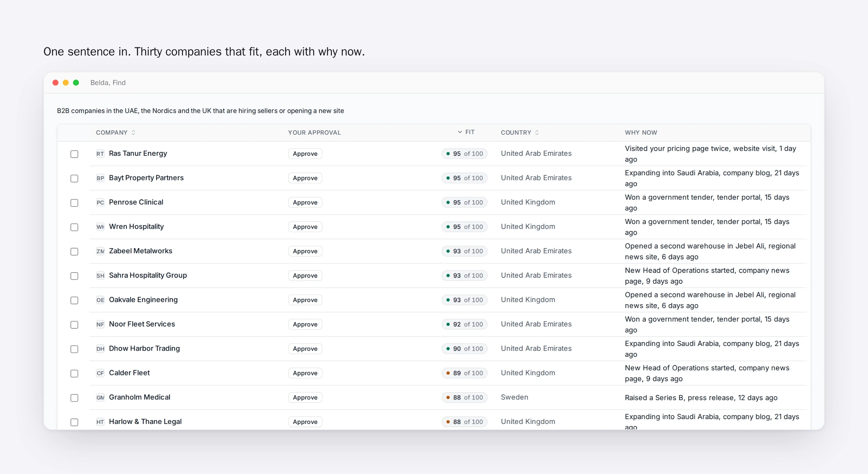Sort the table by Country column
The width and height of the screenshot is (868, 474).
point(520,132)
